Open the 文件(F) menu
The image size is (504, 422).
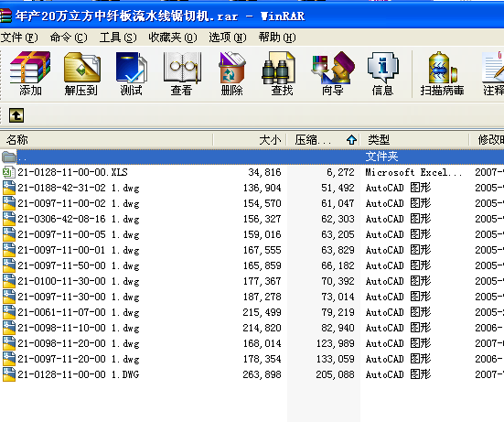(19, 38)
